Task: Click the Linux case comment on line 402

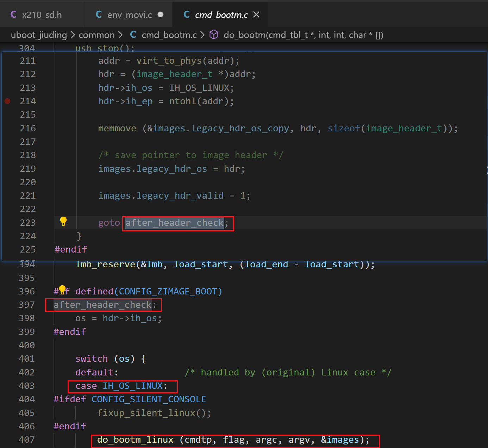Action: click(x=288, y=373)
